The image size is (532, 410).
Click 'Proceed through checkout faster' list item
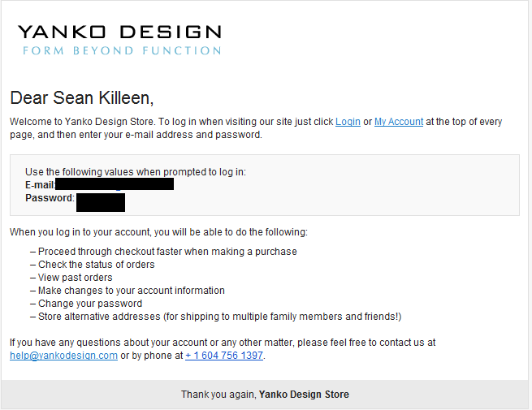[163, 252]
